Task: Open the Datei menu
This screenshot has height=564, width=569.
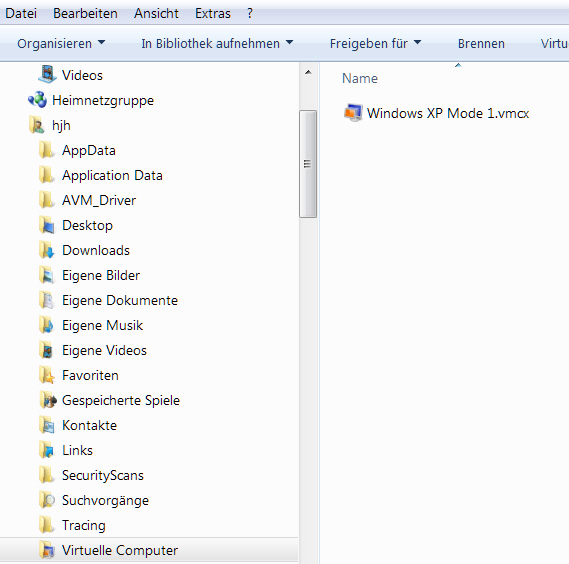Action: tap(21, 13)
